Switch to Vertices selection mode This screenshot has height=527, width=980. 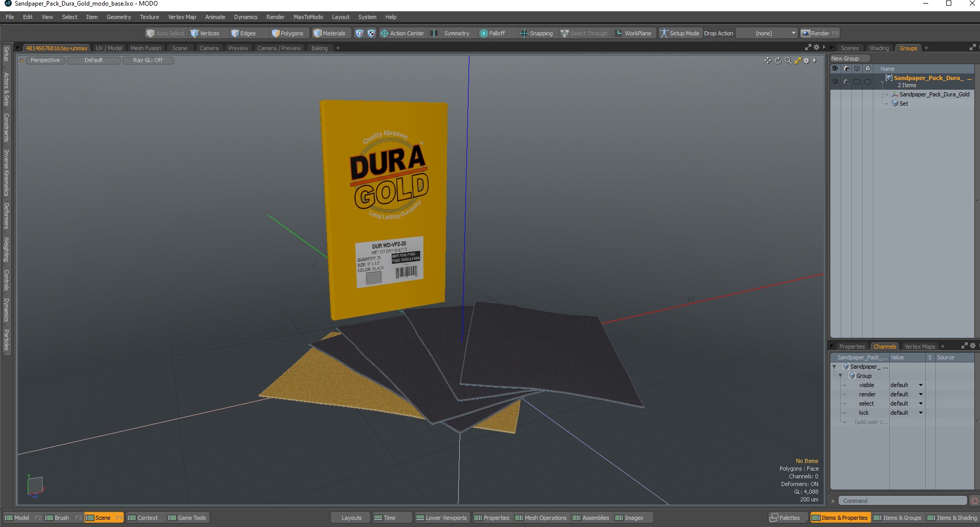[x=205, y=33]
